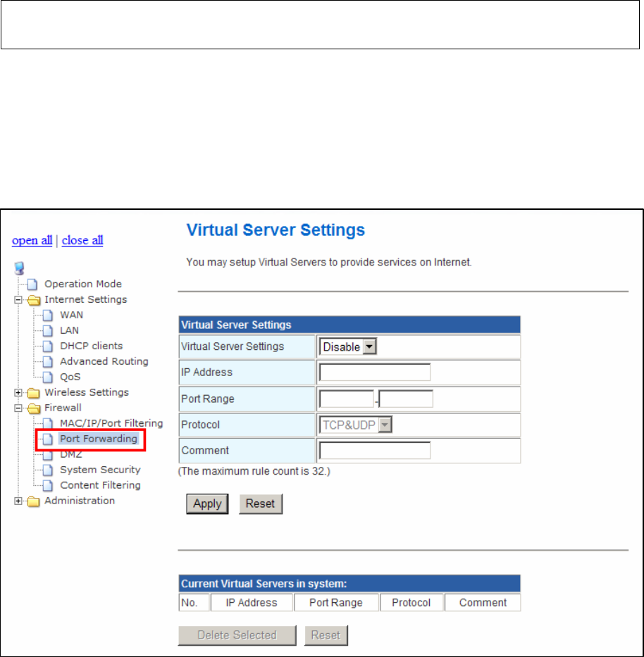Click the Operation Mode page icon
This screenshot has width=644, height=657.
(x=32, y=284)
